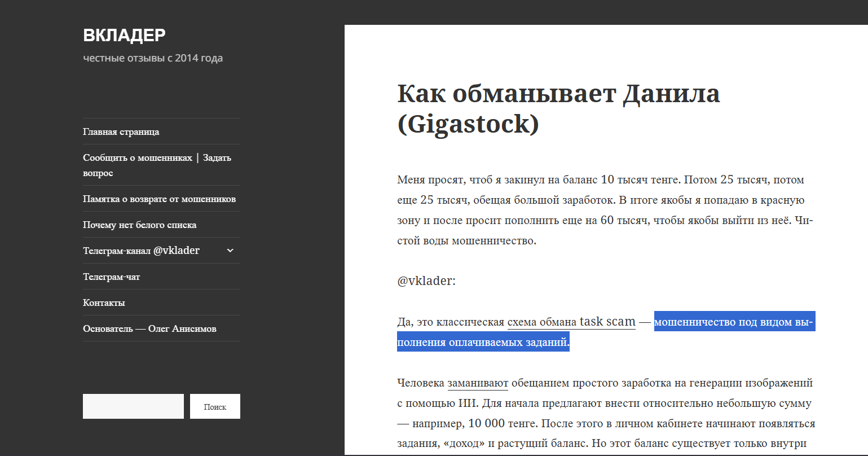This screenshot has height=456, width=868.
Task: Open Телеграм-канал @vklader menu item
Action: (x=141, y=251)
